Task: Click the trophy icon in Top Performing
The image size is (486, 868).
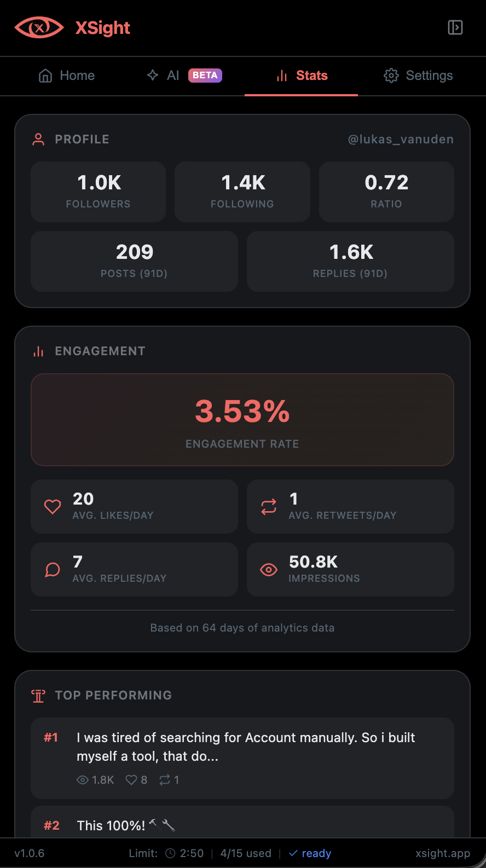Action: coord(37,696)
